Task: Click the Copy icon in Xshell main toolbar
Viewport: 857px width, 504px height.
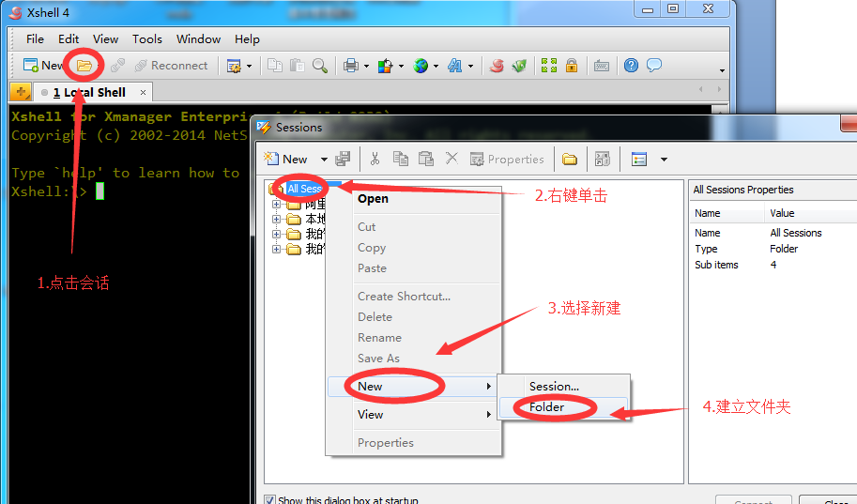Action: click(275, 66)
